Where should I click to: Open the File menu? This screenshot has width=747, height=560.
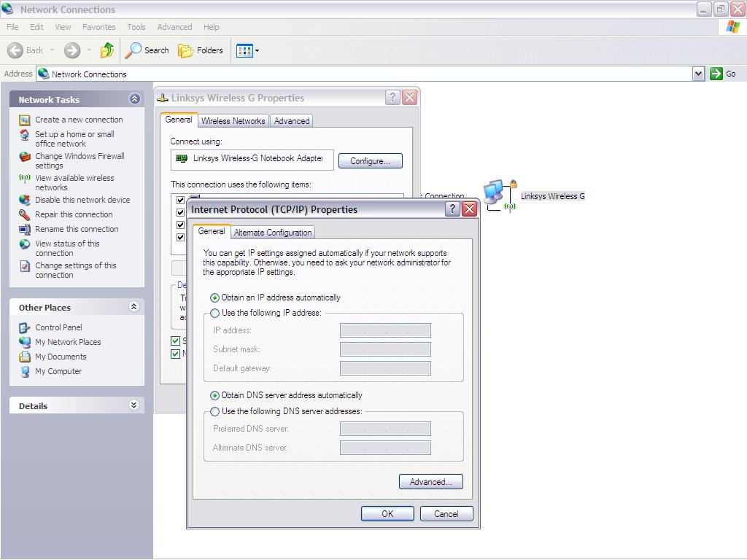tap(13, 27)
